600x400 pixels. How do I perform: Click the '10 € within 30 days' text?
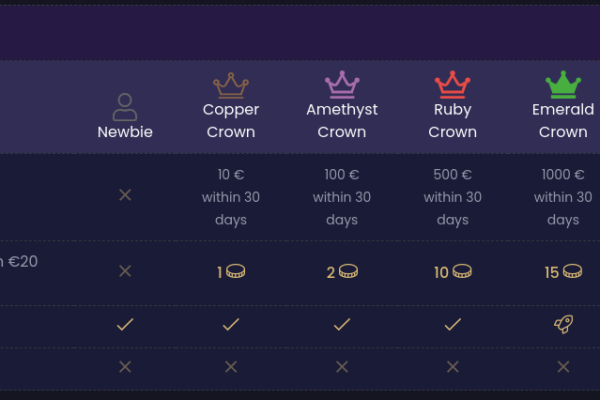[231, 197]
